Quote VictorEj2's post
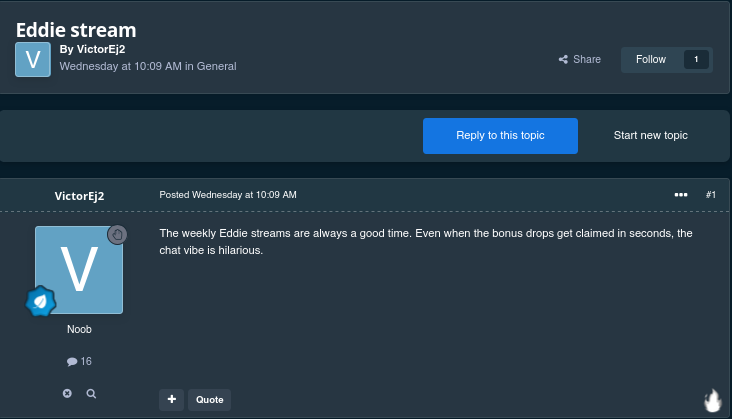Viewport: 732px width, 419px height. [209, 399]
